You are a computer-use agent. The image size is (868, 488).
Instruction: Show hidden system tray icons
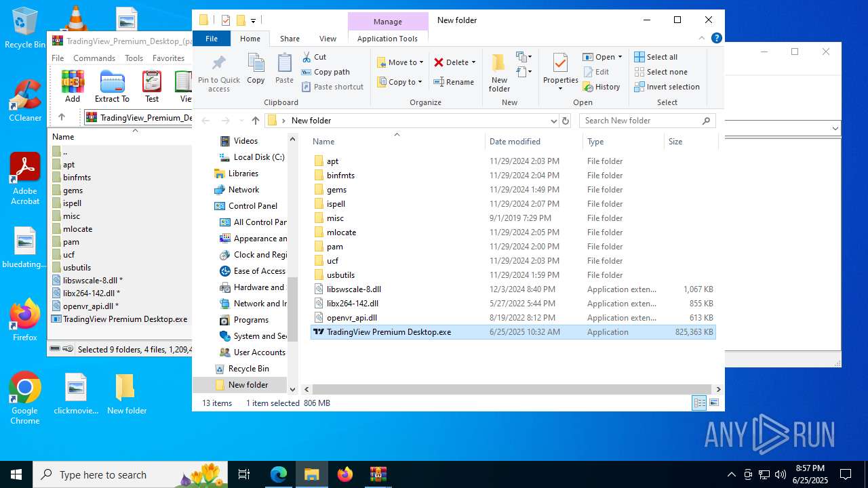coord(731,474)
